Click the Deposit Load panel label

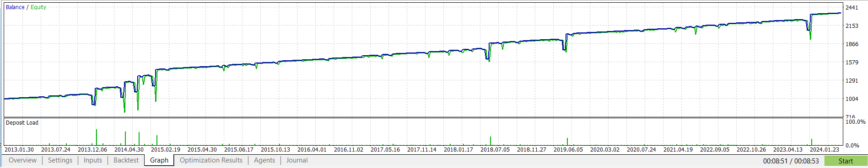[x=22, y=123]
